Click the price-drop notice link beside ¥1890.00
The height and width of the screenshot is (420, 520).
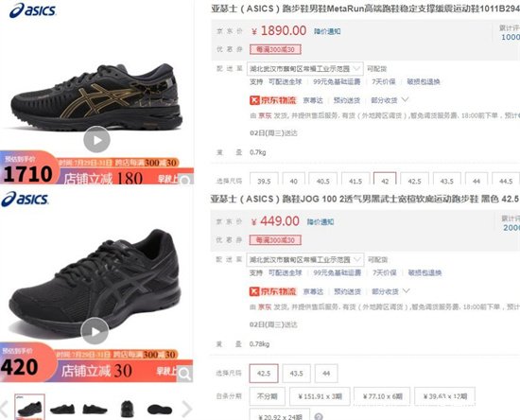tap(327, 31)
